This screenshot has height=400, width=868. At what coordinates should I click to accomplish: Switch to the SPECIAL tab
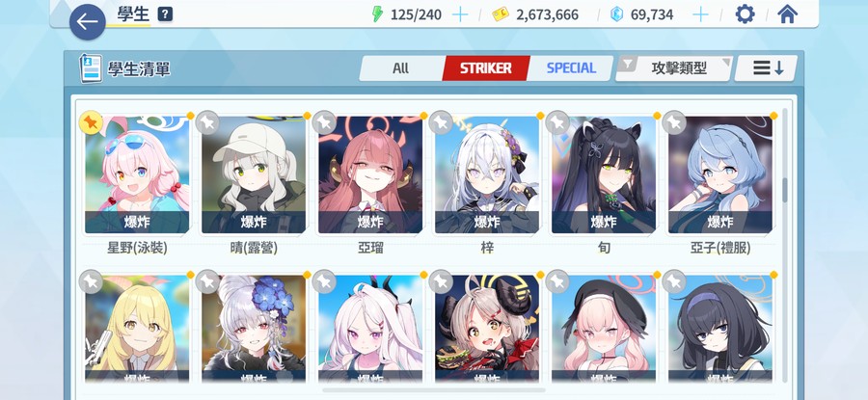571,68
